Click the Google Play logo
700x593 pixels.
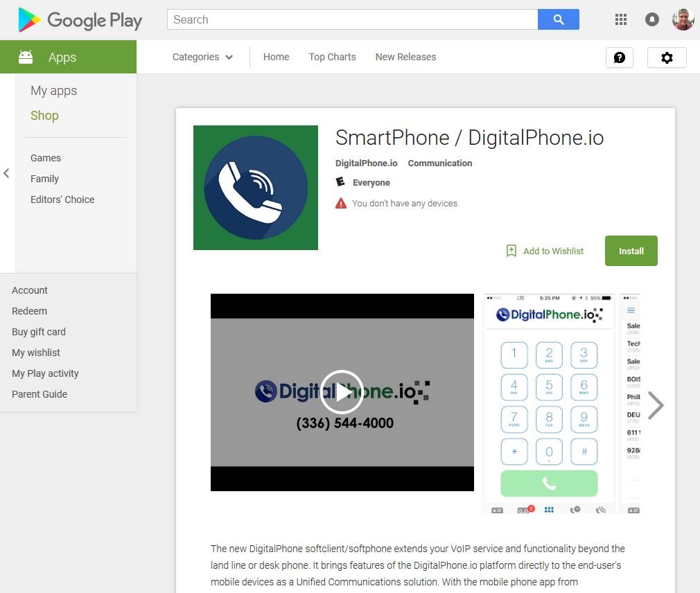[80, 21]
